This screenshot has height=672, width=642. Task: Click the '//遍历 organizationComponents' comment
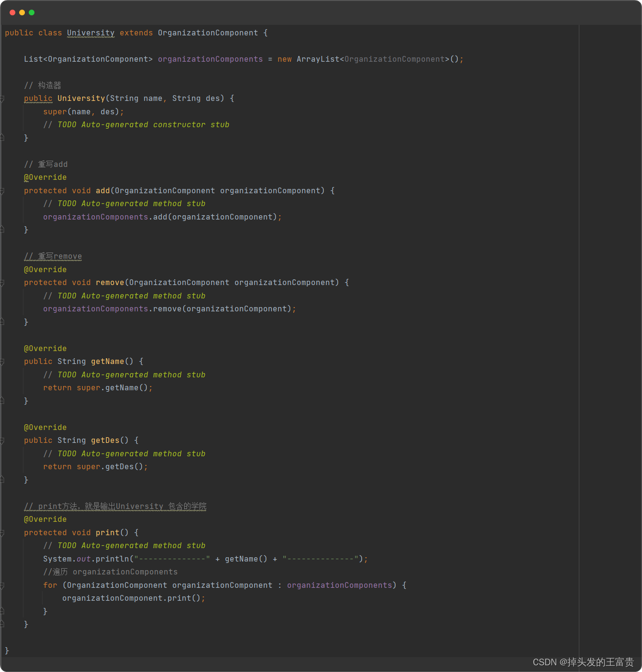coord(111,572)
